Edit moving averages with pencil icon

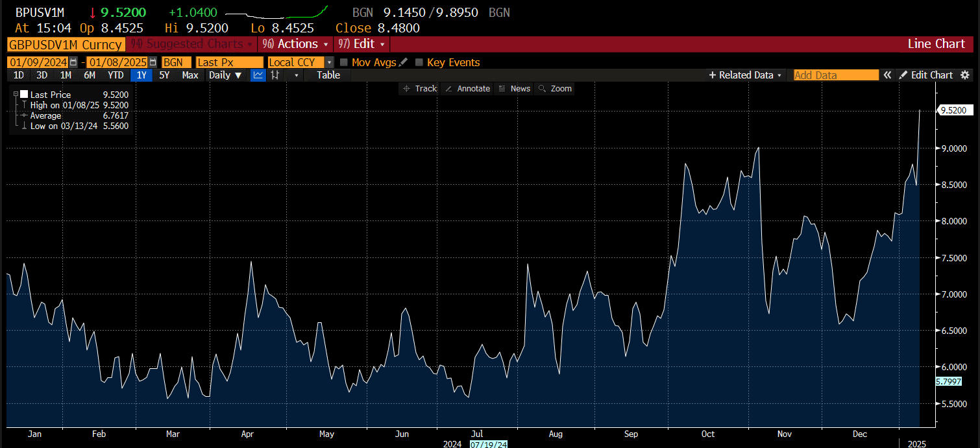403,62
